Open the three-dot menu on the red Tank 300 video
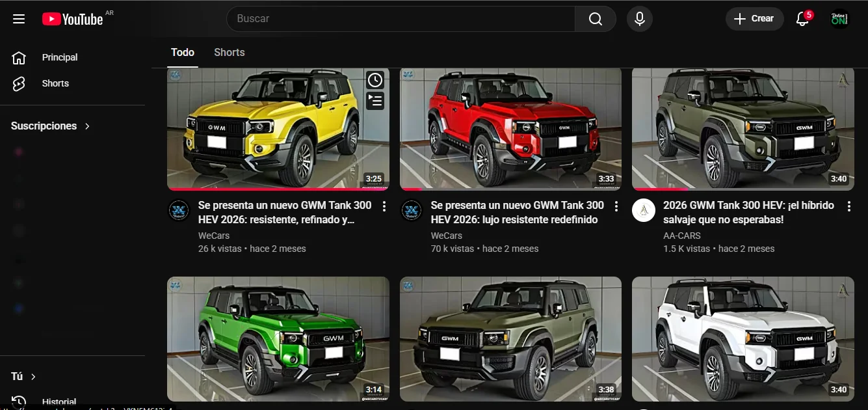The height and width of the screenshot is (410, 868). (616, 206)
